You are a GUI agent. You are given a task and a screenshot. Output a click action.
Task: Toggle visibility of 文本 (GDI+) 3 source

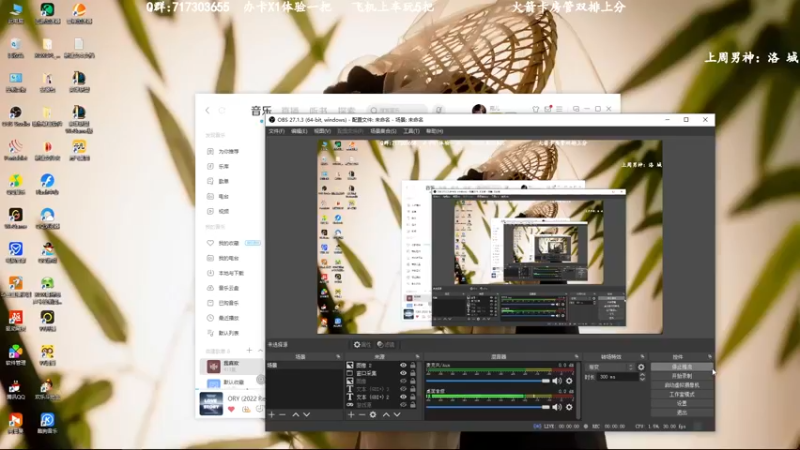tap(403, 389)
